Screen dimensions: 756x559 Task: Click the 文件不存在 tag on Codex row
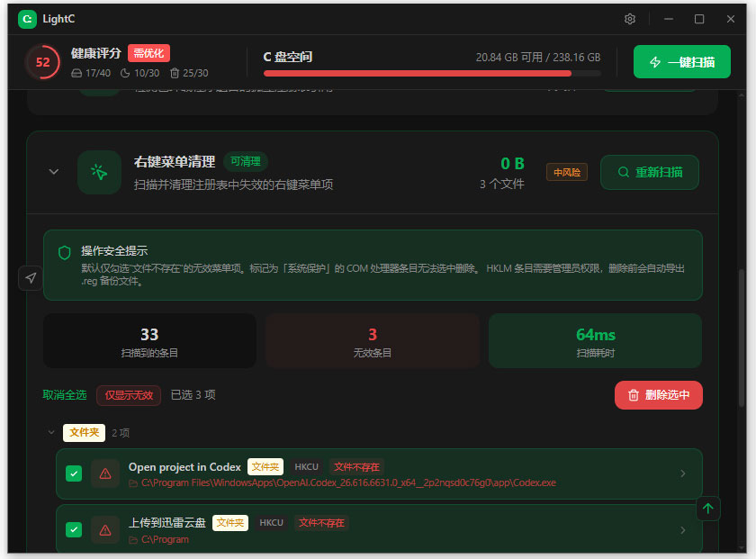(356, 467)
